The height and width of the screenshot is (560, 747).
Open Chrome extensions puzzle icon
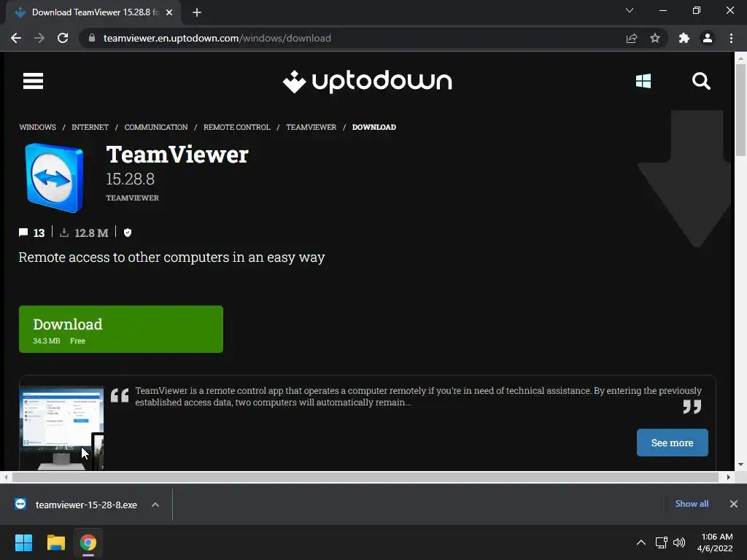(684, 38)
